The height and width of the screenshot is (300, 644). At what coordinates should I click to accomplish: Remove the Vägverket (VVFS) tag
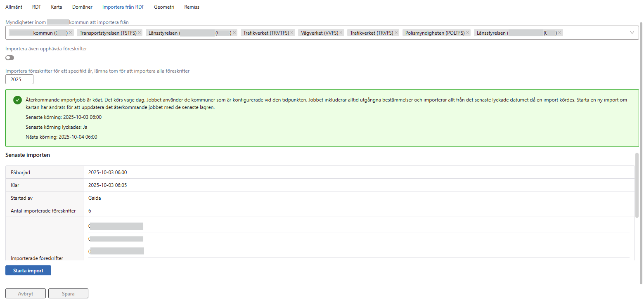[x=341, y=33]
